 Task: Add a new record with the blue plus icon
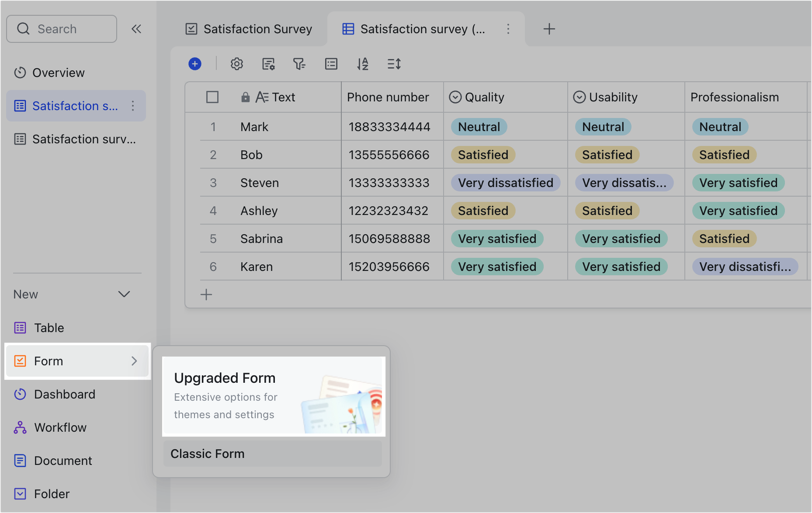point(195,64)
